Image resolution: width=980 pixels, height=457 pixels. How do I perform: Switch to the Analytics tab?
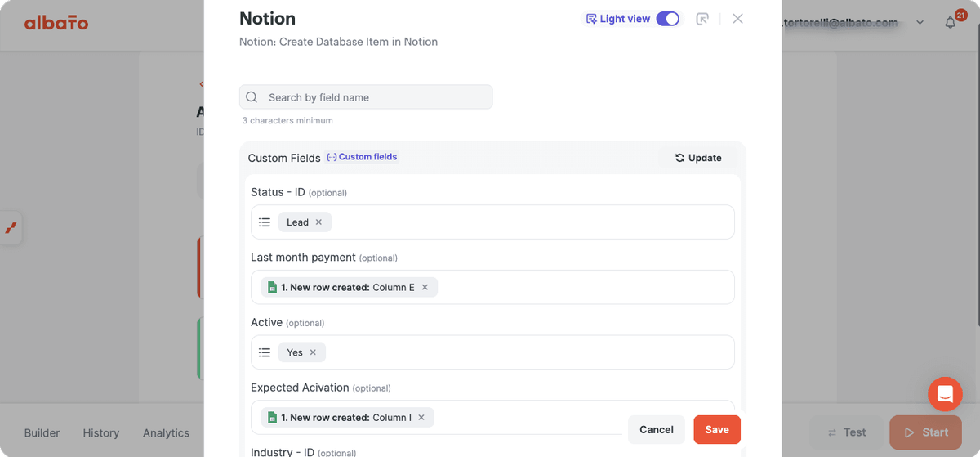166,433
